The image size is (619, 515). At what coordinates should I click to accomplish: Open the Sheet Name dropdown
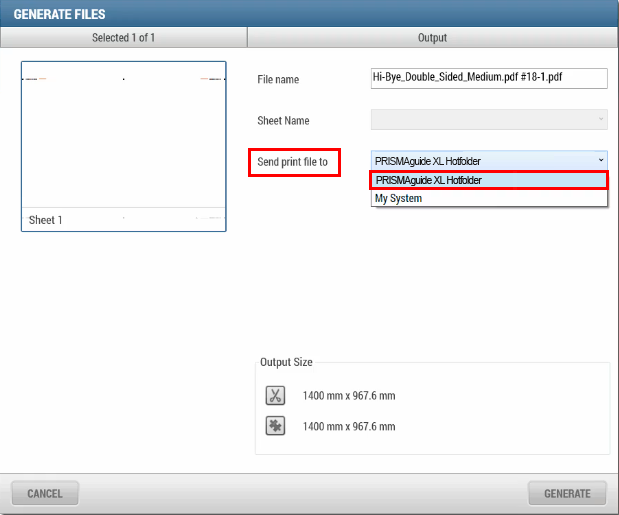click(489, 120)
